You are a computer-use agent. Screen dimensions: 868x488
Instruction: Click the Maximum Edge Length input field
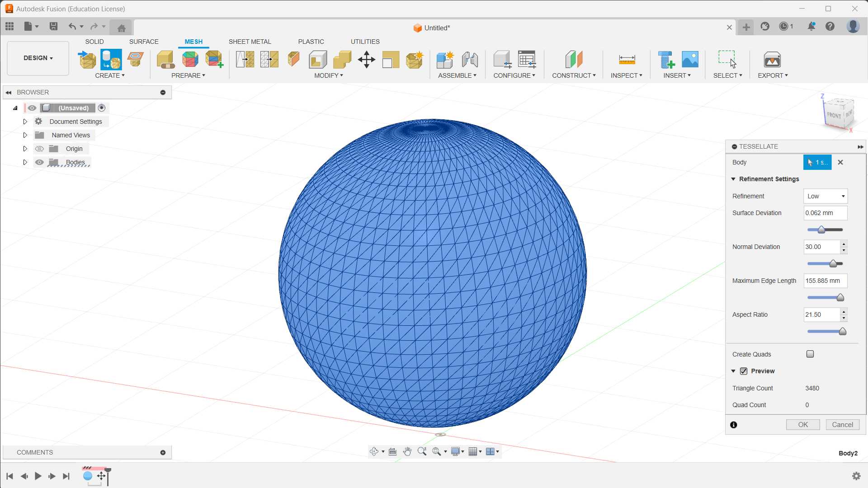click(825, 281)
